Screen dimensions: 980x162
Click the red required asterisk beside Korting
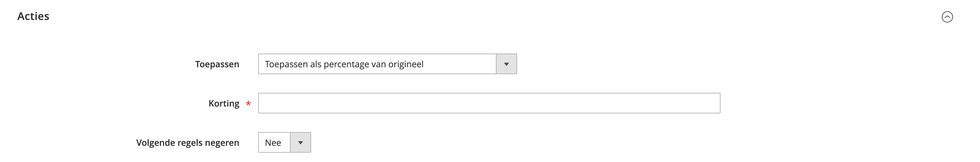pos(249,104)
